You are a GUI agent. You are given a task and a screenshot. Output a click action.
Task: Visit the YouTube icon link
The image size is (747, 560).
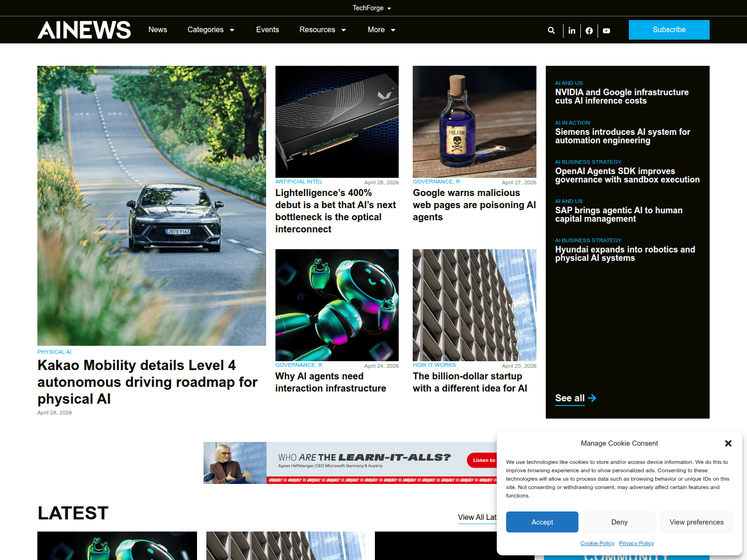606,30
